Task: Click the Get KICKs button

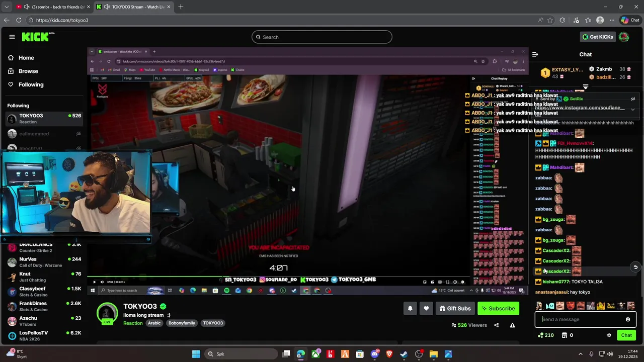Action: 598,37
